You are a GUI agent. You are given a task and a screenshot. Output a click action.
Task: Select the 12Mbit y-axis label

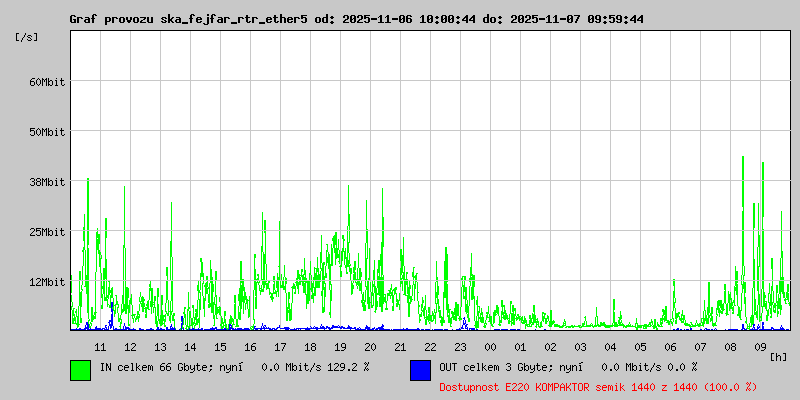tap(46, 281)
